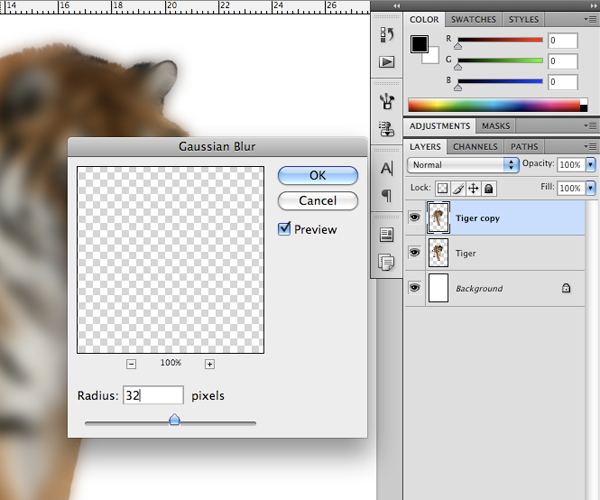This screenshot has height=500, width=600.
Task: Open the Actions panel play icon
Action: coord(386,62)
